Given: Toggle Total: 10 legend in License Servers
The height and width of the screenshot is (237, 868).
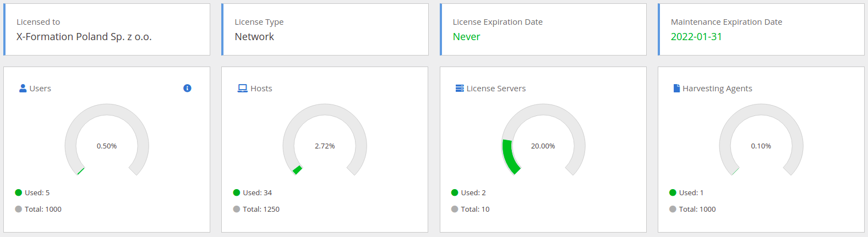Looking at the screenshot, I should (470, 209).
